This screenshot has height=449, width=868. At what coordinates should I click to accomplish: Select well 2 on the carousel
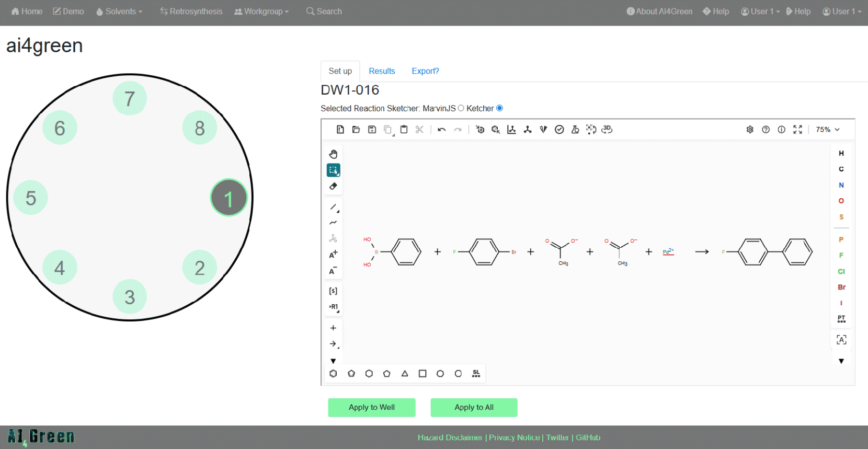click(x=200, y=268)
